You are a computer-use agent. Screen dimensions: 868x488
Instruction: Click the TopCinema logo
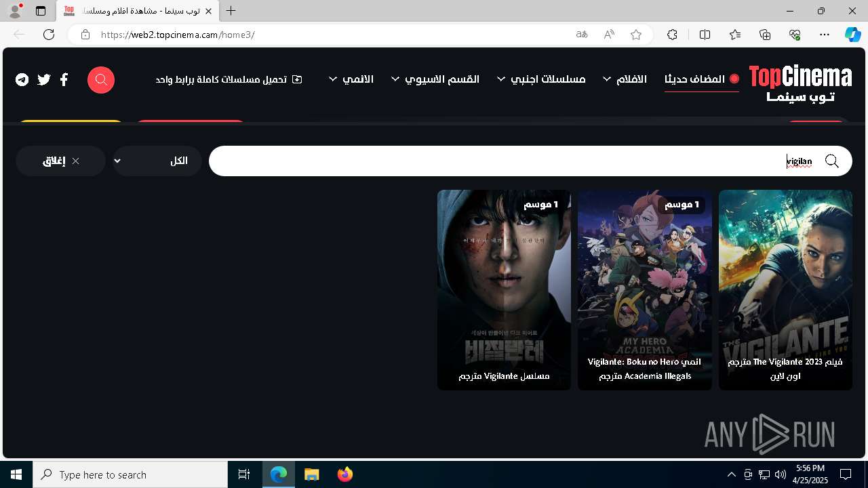pos(800,83)
